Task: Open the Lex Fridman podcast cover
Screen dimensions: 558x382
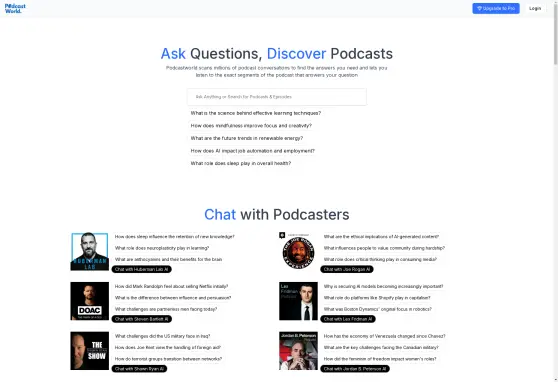Action: (298, 301)
